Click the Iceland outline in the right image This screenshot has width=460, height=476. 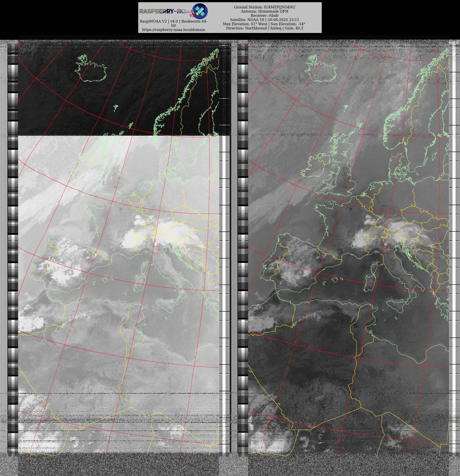[321, 68]
